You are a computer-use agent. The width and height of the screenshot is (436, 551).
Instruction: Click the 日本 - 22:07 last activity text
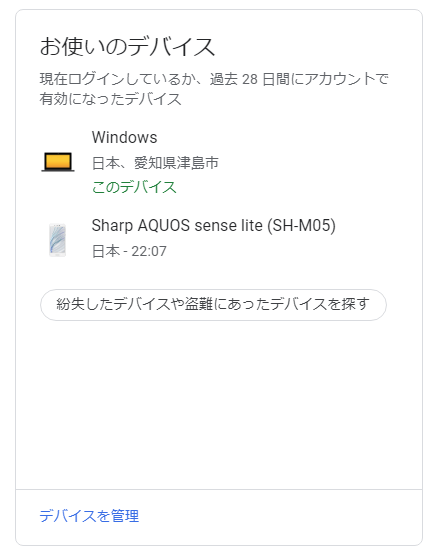pyautogui.click(x=129, y=251)
